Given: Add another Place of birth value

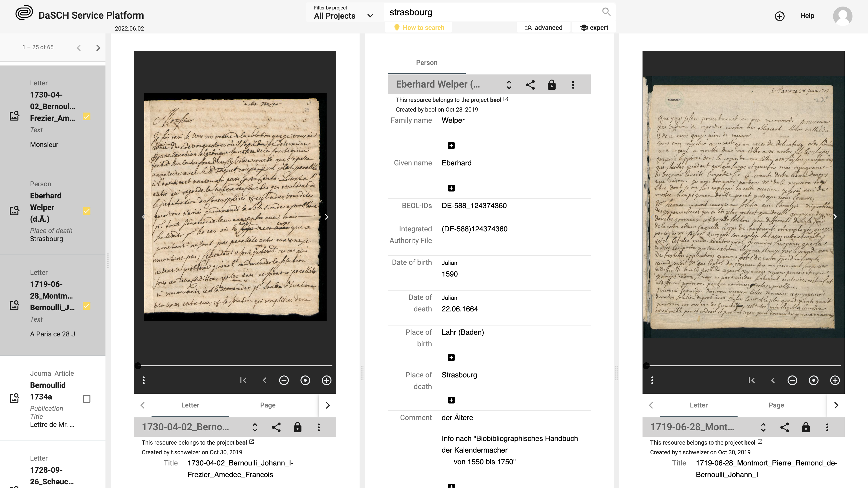Looking at the screenshot, I should (451, 358).
